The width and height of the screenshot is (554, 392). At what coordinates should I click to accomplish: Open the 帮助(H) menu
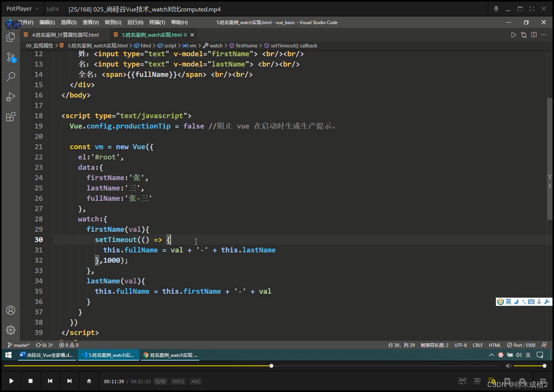[x=179, y=23]
